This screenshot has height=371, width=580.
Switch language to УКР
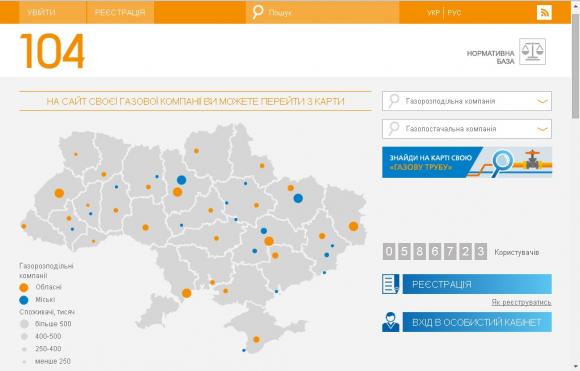[433, 13]
